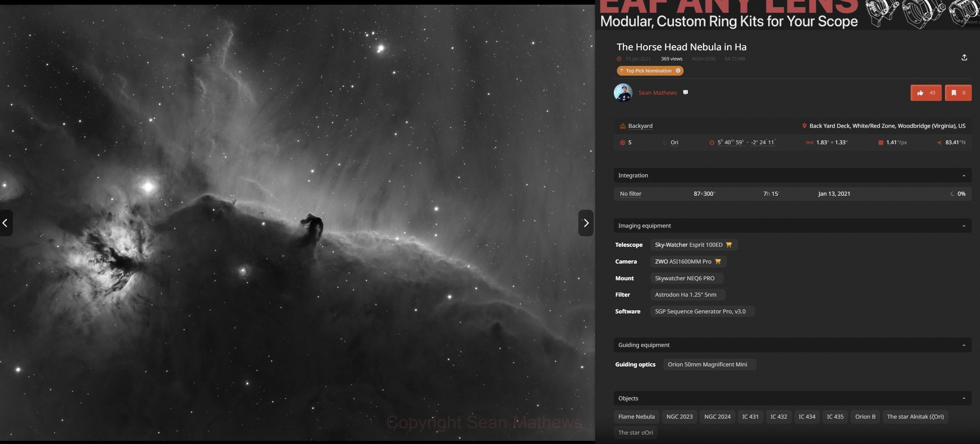The image size is (980, 444).
Task: Click the field size 1.83° × 1.33°
Action: pos(832,143)
